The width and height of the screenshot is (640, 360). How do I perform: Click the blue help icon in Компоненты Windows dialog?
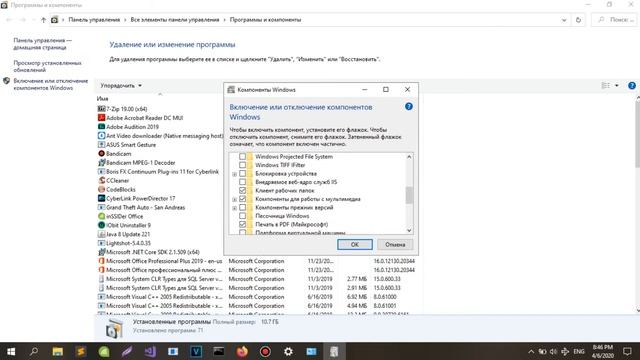tap(409, 107)
